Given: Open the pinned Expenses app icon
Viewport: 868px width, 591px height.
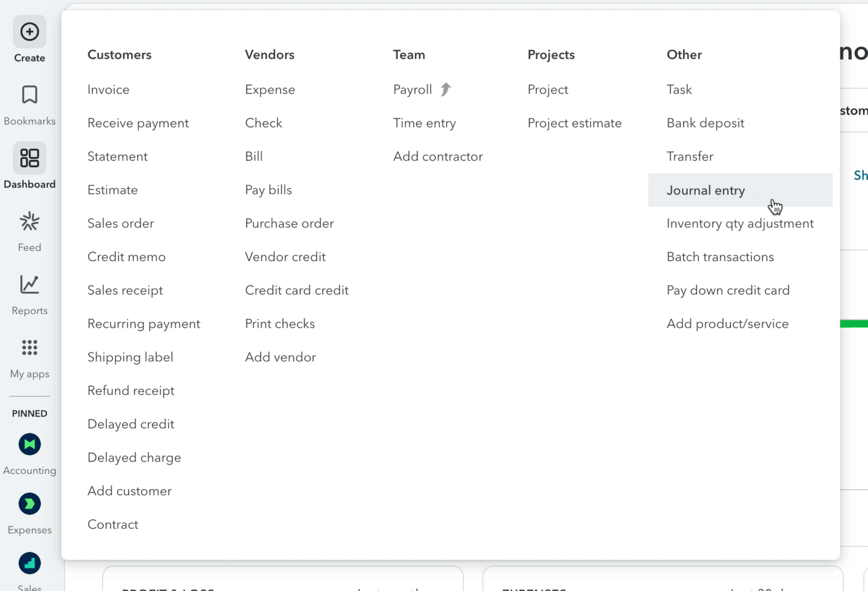Looking at the screenshot, I should pos(29,504).
